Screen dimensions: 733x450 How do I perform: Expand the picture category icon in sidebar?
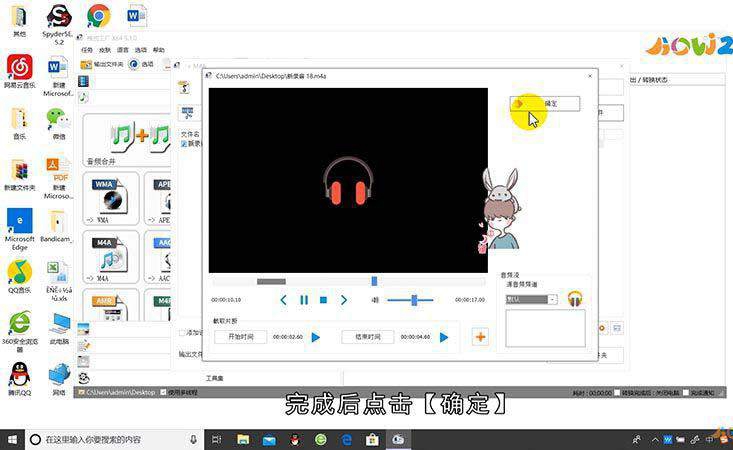[x=84, y=329]
